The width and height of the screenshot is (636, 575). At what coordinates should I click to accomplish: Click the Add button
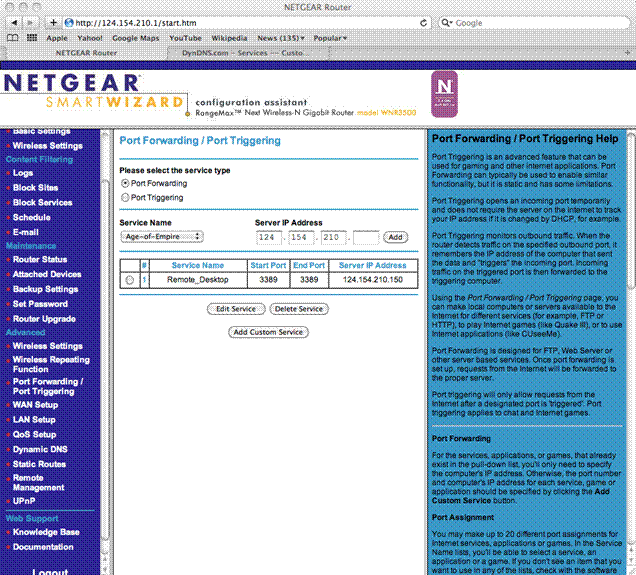pyautogui.click(x=395, y=237)
